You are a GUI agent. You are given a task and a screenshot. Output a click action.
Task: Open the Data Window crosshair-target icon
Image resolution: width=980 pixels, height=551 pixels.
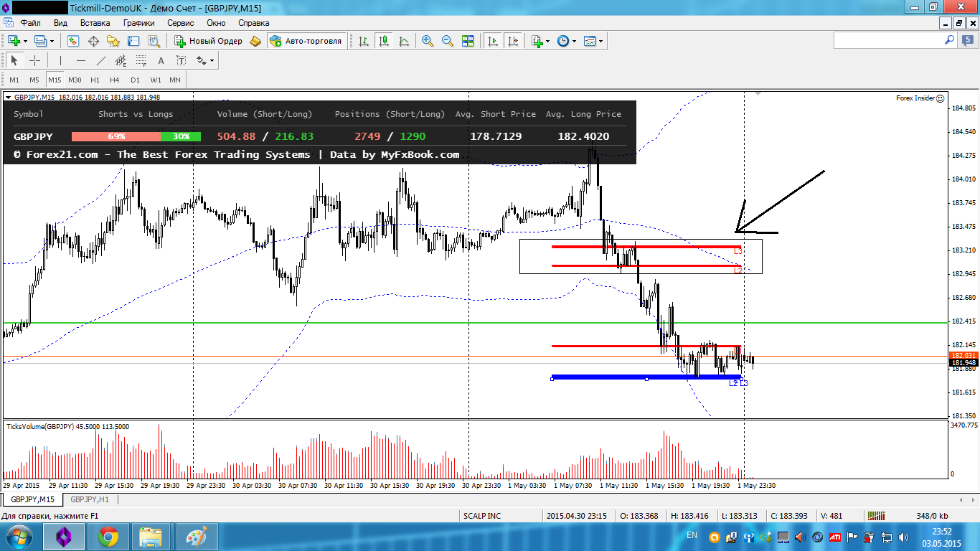pyautogui.click(x=93, y=41)
